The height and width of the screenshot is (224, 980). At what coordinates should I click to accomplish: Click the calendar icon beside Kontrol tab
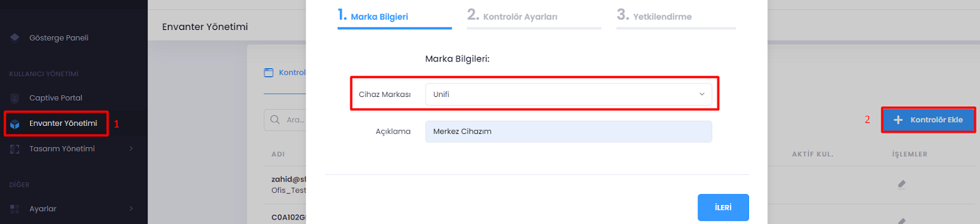pos(268,72)
